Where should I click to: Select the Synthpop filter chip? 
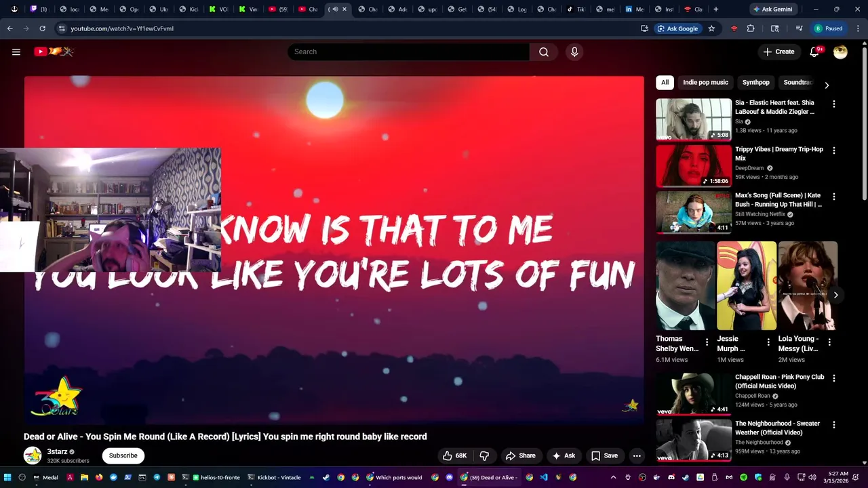point(755,82)
